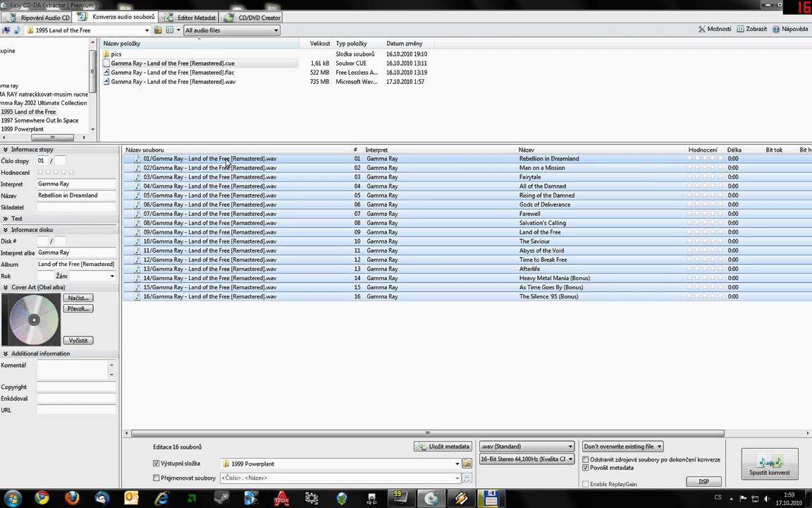The image size is (812, 508).
Task: Click the music note icon of track 01 row
Action: point(137,159)
